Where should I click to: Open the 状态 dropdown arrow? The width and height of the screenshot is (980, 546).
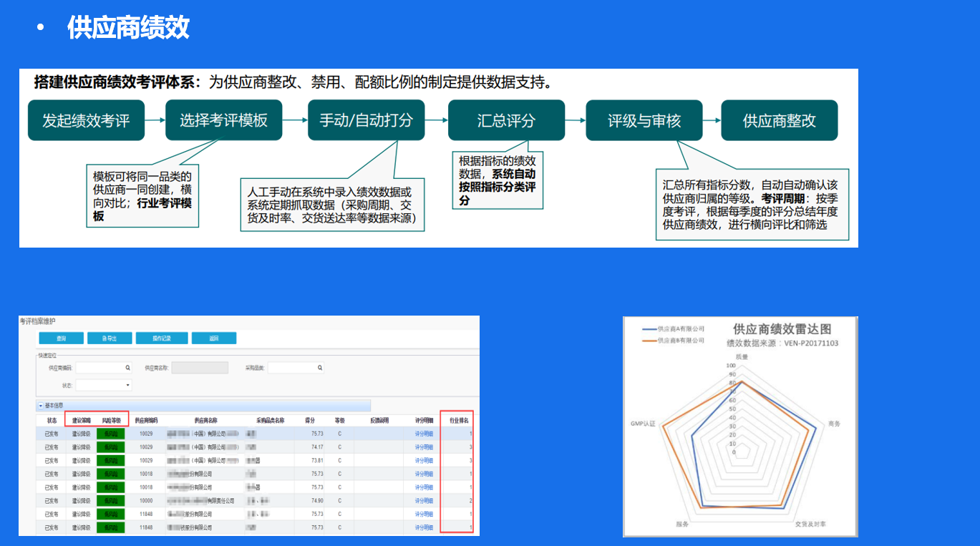128,385
